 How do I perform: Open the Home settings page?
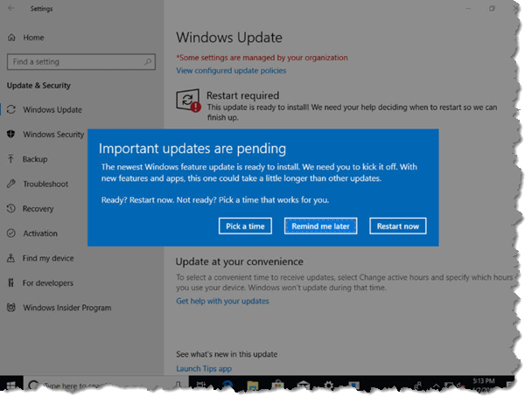point(33,38)
